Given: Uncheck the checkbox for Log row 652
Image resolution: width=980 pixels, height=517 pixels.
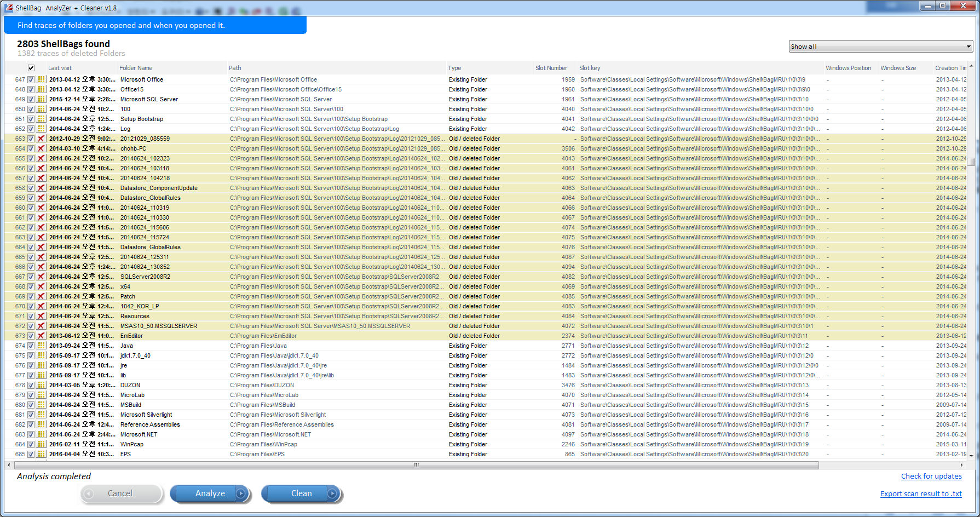Looking at the screenshot, I should tap(31, 129).
